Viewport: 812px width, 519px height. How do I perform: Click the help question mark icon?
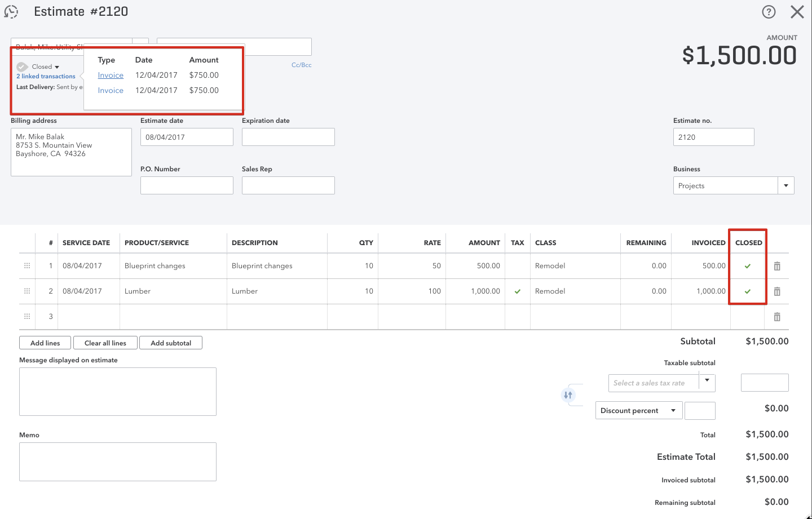769,12
